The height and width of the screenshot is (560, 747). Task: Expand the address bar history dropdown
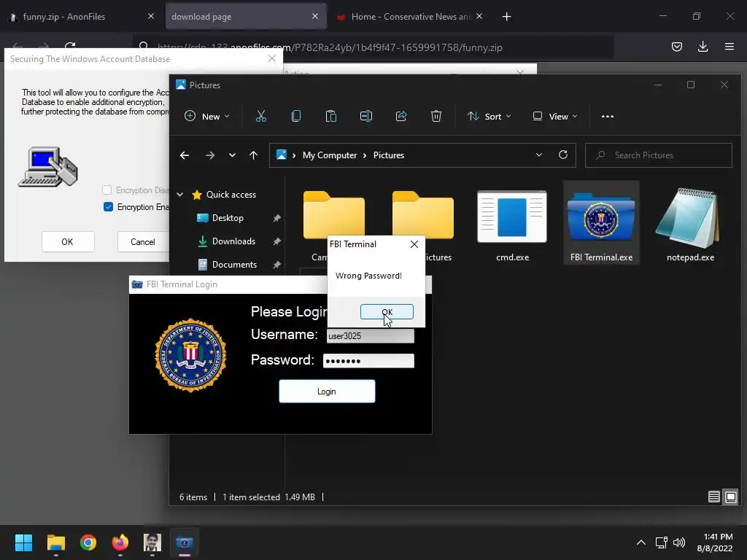[539, 155]
